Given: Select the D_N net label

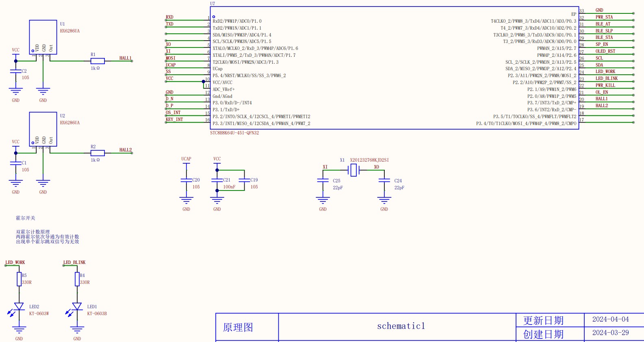Looking at the screenshot, I should (x=169, y=99).
